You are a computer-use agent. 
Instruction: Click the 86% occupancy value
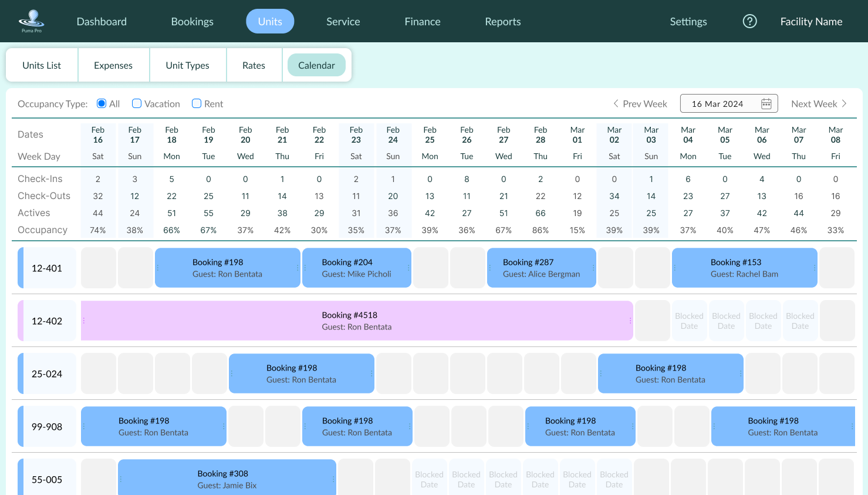pos(541,230)
